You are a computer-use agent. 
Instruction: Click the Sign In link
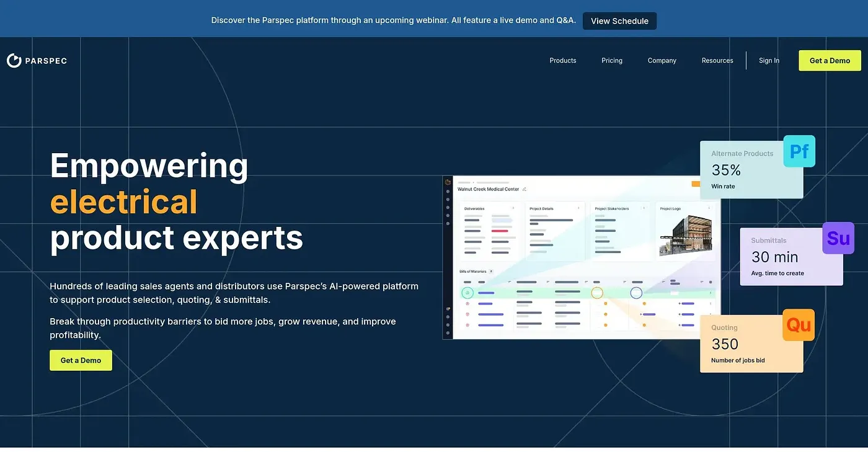click(x=769, y=60)
